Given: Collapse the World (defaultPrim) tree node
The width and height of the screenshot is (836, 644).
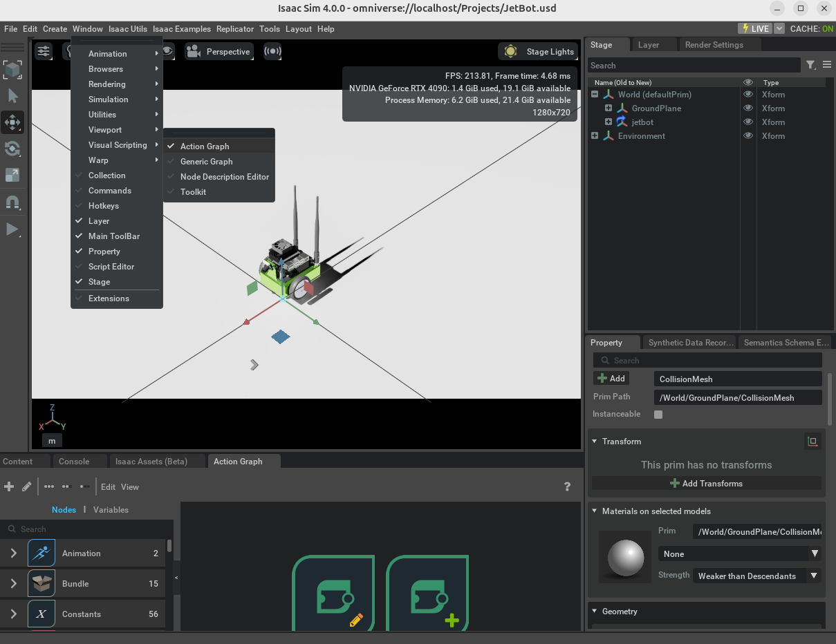Looking at the screenshot, I should pos(595,94).
